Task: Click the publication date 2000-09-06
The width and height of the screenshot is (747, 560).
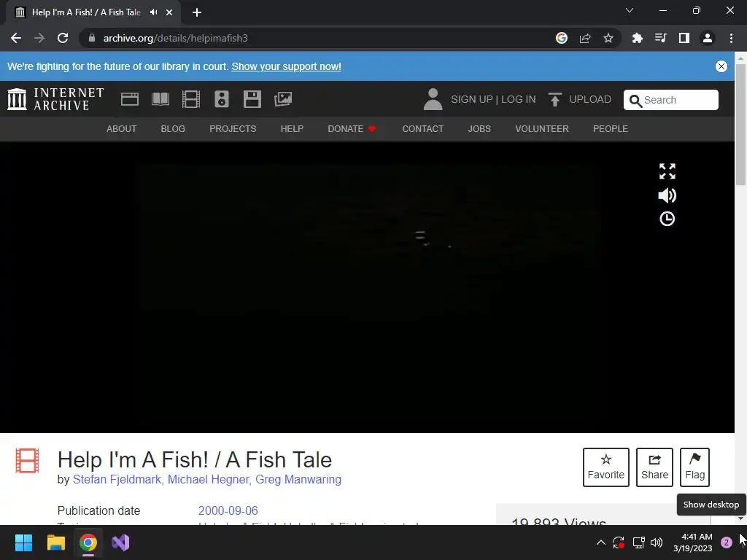Action: click(228, 510)
